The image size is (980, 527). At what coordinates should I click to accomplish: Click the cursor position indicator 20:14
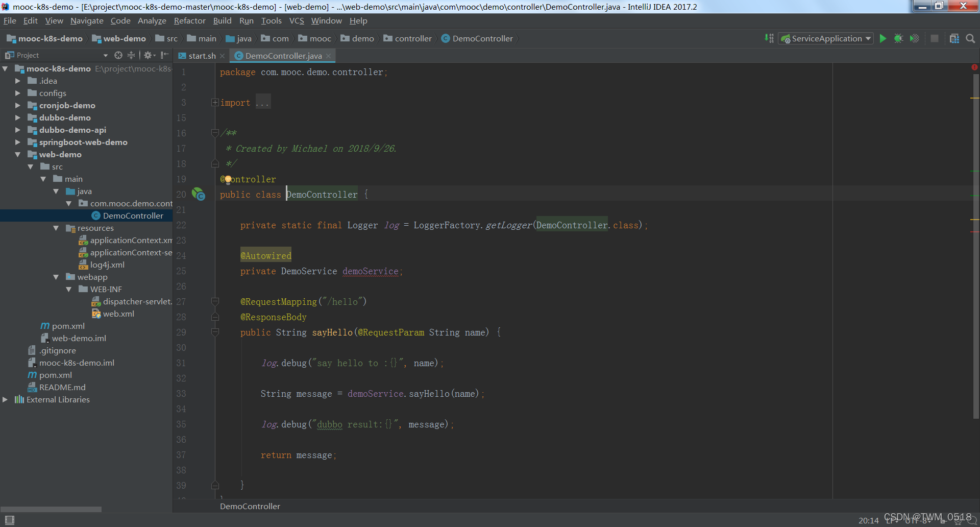point(868,520)
